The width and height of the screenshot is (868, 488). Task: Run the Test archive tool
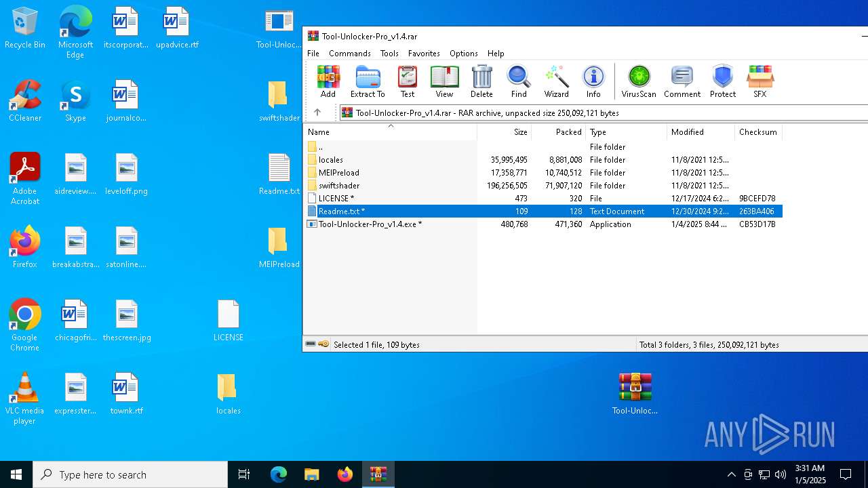pyautogui.click(x=408, y=81)
